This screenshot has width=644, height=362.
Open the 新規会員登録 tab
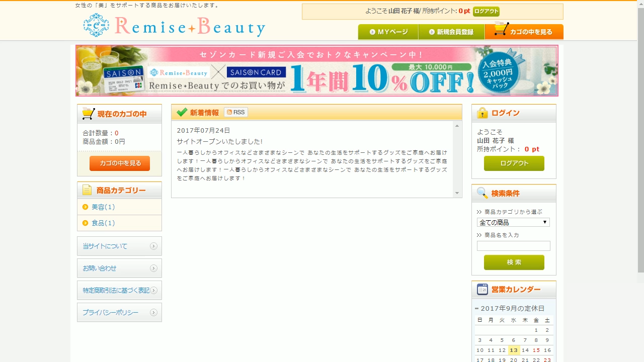coord(451,32)
